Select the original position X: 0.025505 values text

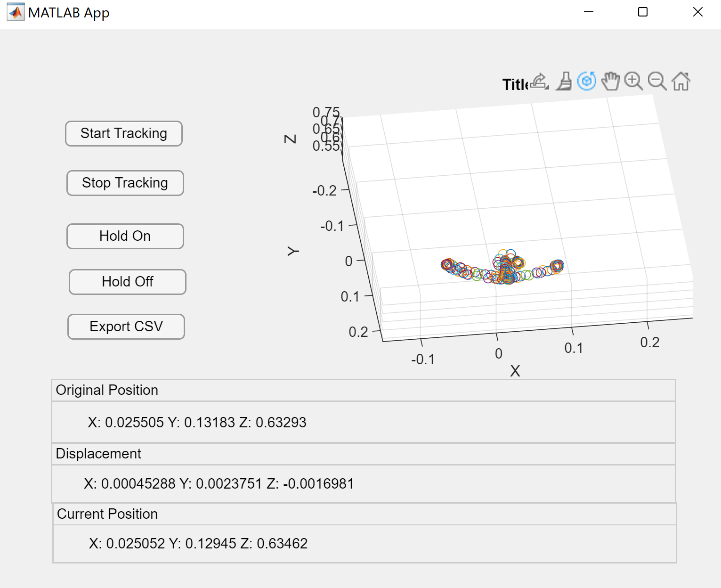click(x=197, y=423)
